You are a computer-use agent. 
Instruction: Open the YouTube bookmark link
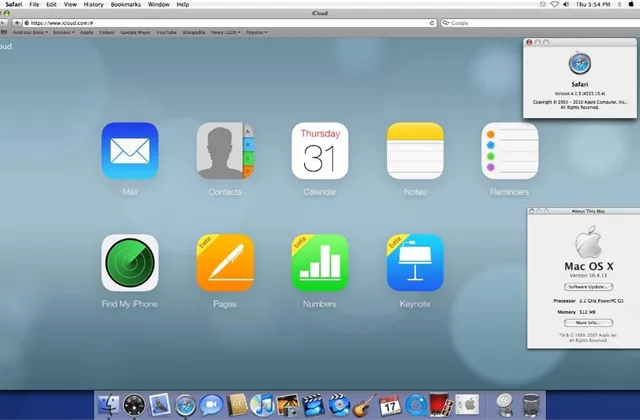pyautogui.click(x=166, y=32)
